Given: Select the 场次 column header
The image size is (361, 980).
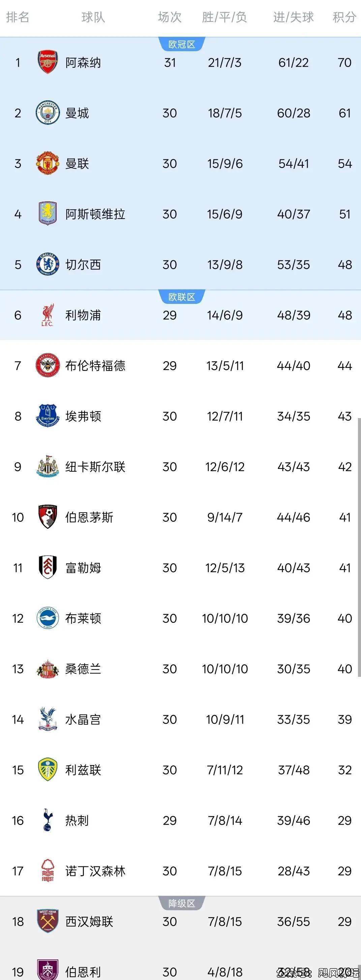Looking at the screenshot, I should pos(170,17).
